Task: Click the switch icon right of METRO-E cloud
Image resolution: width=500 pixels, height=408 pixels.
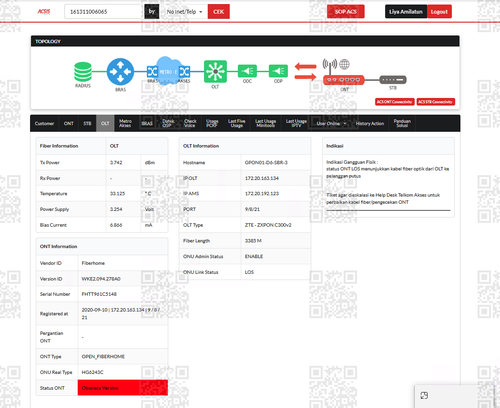Action: (184, 71)
